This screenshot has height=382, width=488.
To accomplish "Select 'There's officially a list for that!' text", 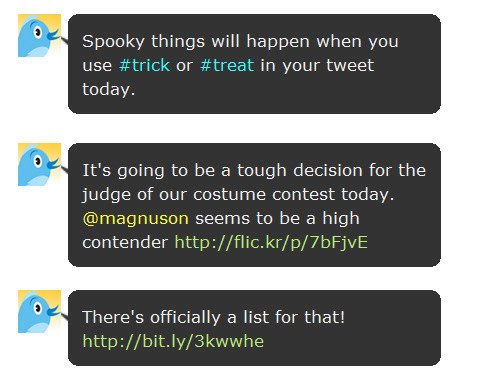I will pyautogui.click(x=213, y=317).
